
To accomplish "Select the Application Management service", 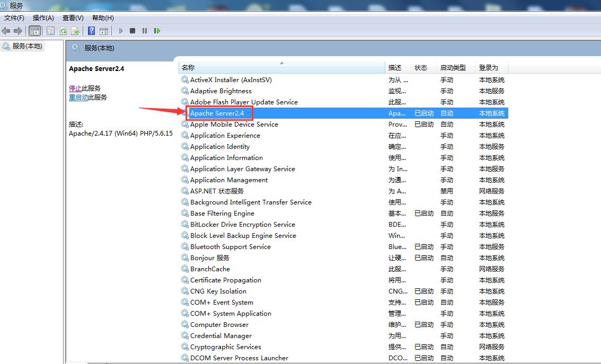I will tap(344, 180).
